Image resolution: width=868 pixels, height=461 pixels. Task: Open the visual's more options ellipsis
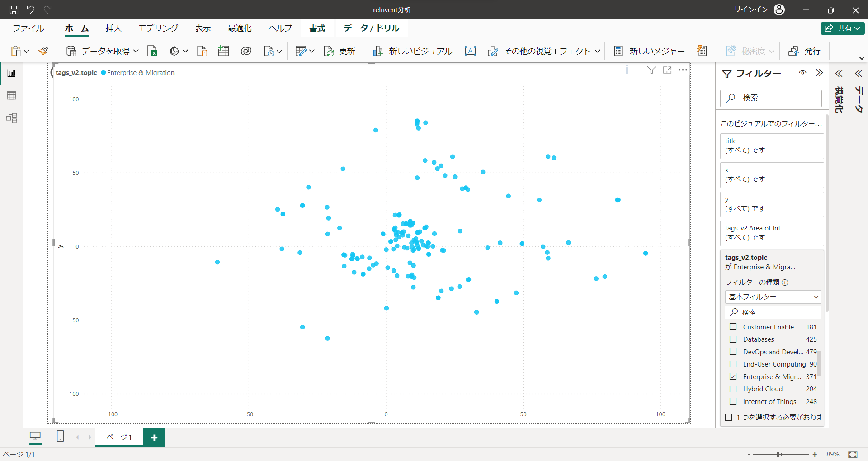click(x=683, y=70)
